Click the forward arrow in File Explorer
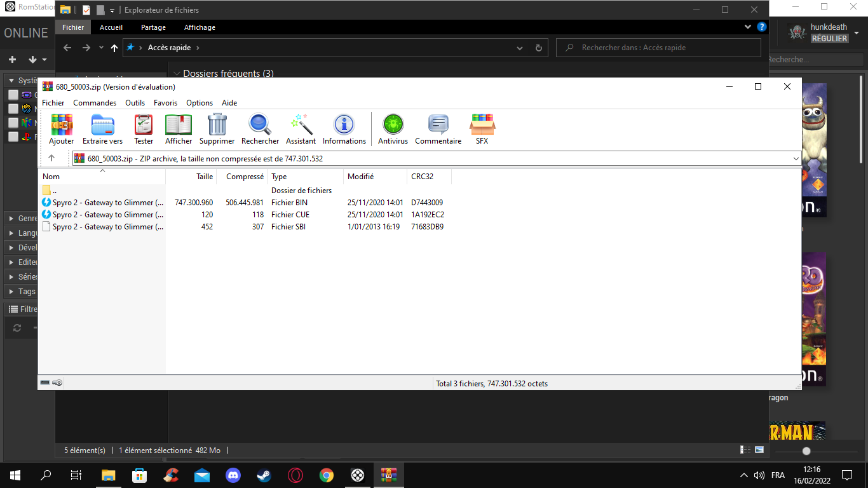The height and width of the screenshot is (488, 868). [x=86, y=48]
